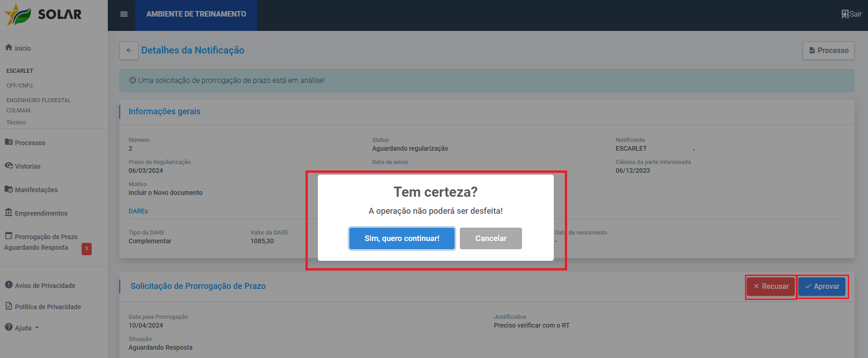Click the AMBIENTE DE TREINAMENTO tab
Viewport: 868px width, 358px height.
(196, 14)
